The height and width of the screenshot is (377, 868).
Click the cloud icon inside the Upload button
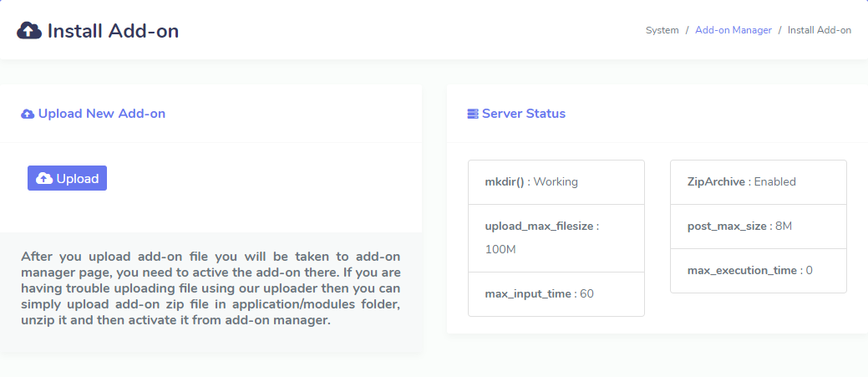point(45,179)
